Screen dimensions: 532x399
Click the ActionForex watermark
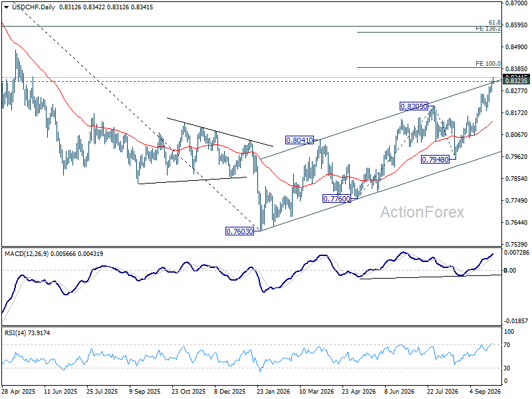tap(422, 212)
